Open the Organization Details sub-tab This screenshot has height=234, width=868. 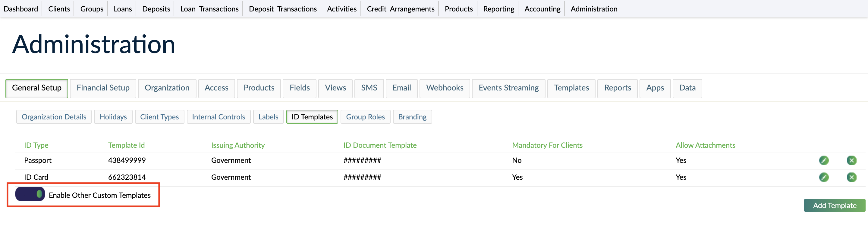(x=54, y=117)
